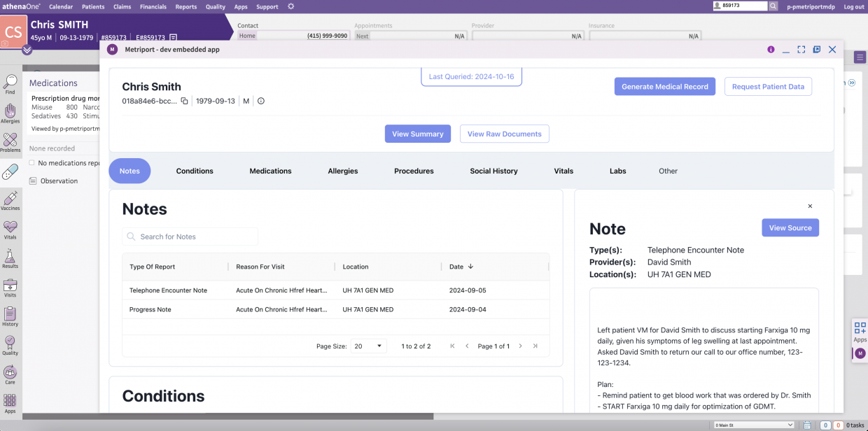Show patient info circle icon next to M
Viewport: 868px width, 431px height.
261,101
